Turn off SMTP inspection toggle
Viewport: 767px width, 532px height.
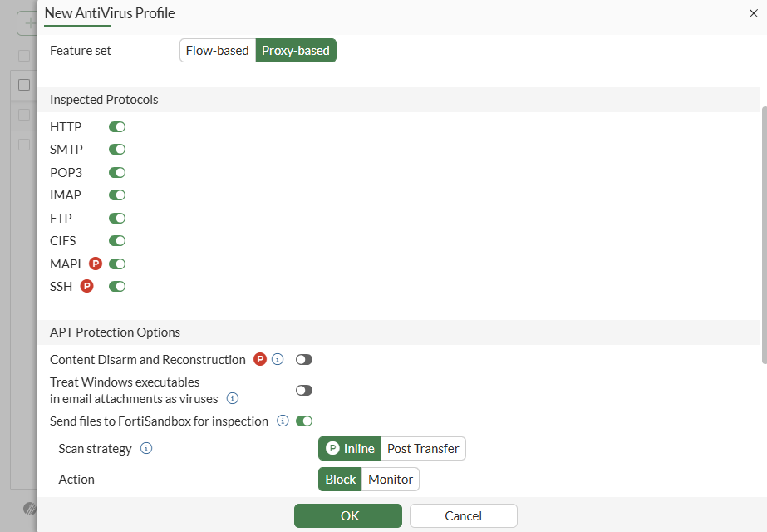pos(117,150)
